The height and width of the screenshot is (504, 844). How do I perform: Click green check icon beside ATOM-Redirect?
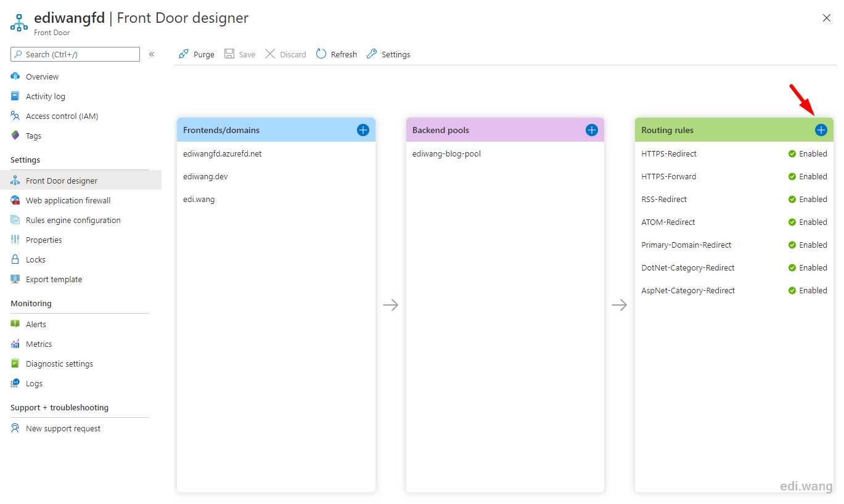[x=792, y=222]
